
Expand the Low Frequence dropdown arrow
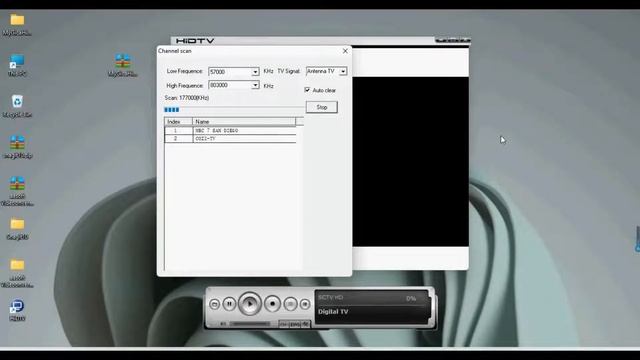[x=255, y=72]
